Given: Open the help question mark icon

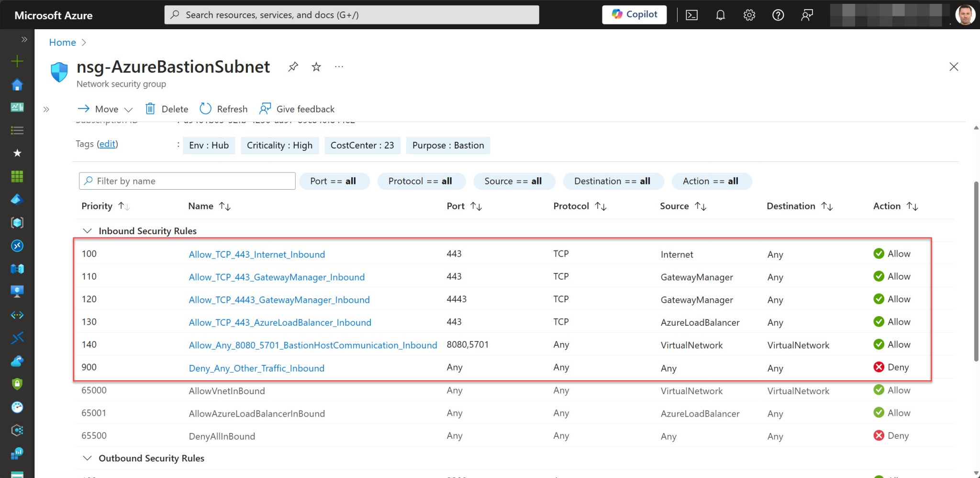Looking at the screenshot, I should 778,14.
